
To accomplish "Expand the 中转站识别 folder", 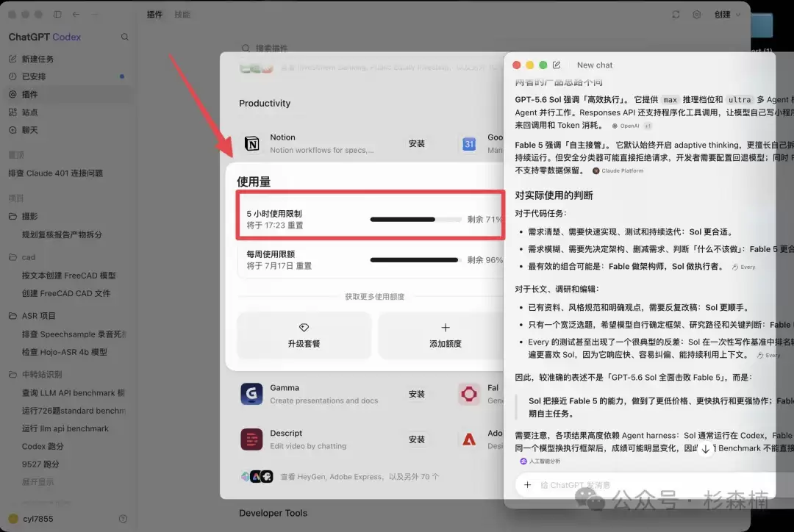I will pyautogui.click(x=41, y=375).
